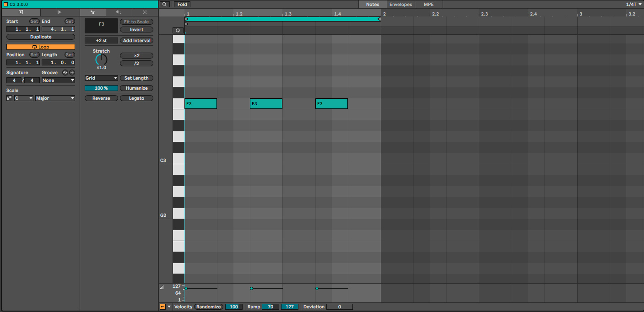Click the Hot-Swap Groove icon
This screenshot has width=644, height=312.
coord(65,73)
